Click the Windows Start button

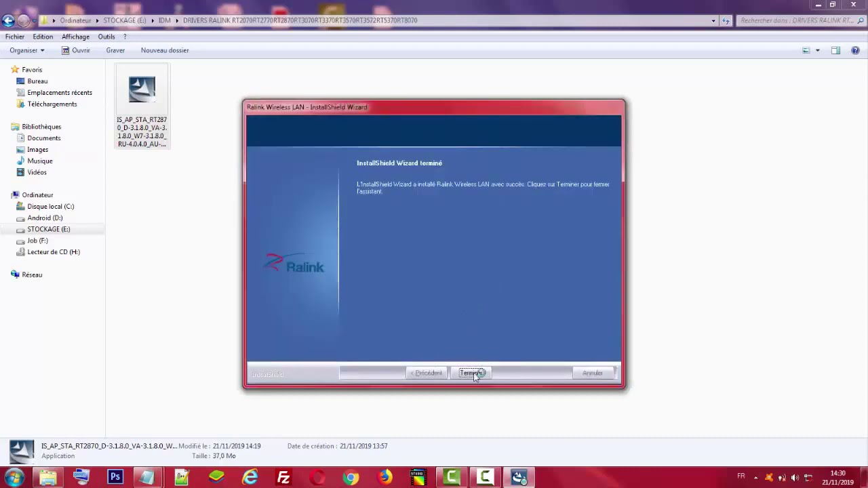14,477
